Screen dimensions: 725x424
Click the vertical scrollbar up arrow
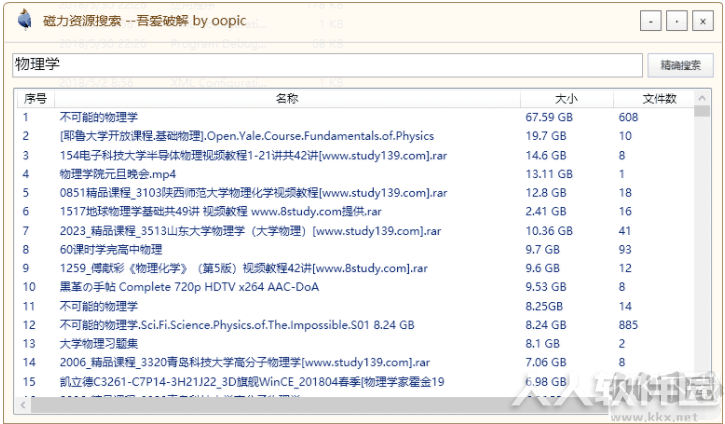click(x=702, y=98)
